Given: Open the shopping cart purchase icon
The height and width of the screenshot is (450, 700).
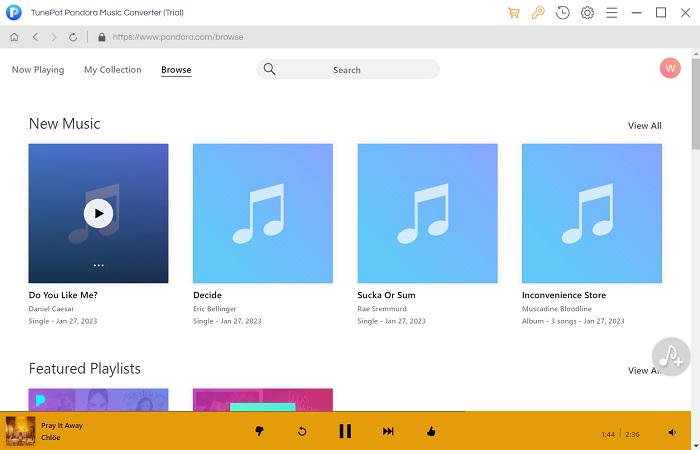Looking at the screenshot, I should [514, 13].
